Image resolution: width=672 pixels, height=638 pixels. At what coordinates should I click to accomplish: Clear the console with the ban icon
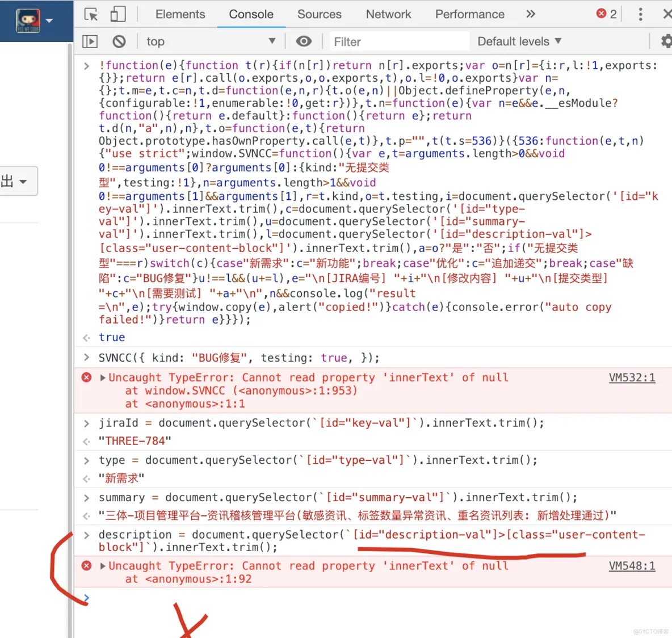click(119, 41)
